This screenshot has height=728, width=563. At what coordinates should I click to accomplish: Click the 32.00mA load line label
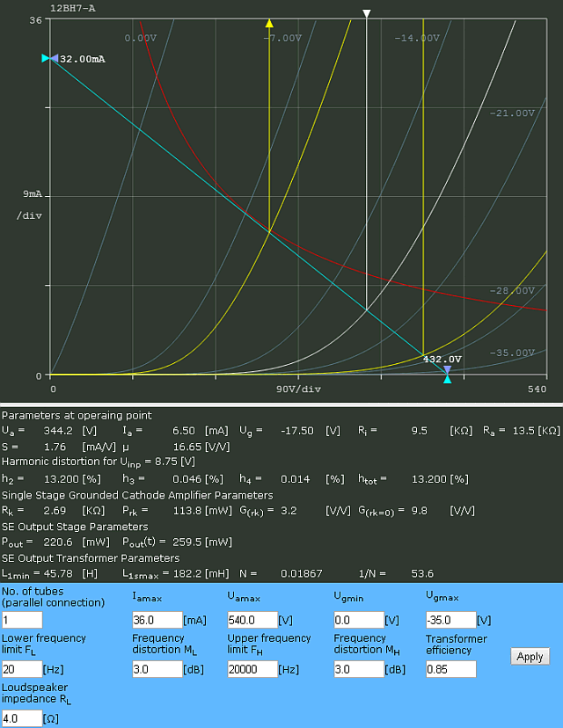click(x=83, y=59)
